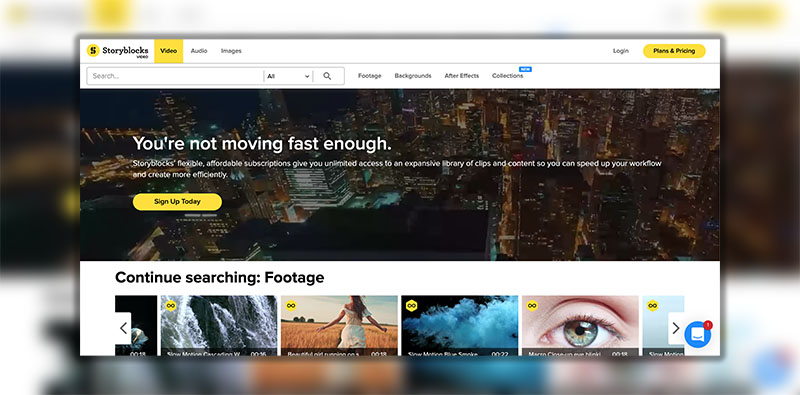Click the infinity badge on waterfall clip
The height and width of the screenshot is (395, 800).
(x=171, y=305)
